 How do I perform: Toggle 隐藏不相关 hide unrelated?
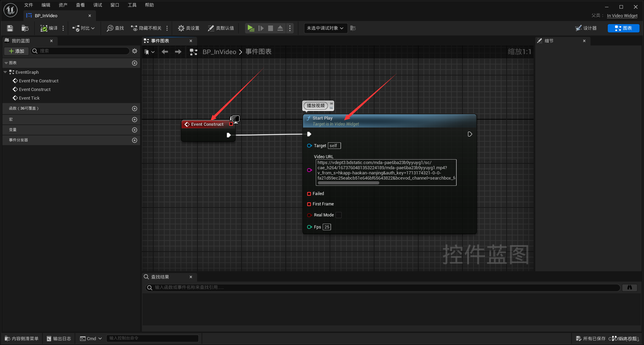tap(146, 28)
